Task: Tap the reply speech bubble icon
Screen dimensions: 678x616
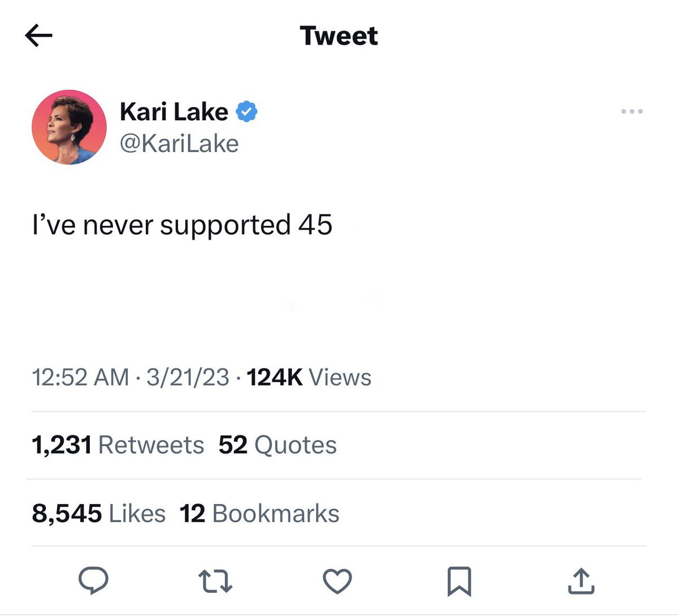Action: coord(93,580)
